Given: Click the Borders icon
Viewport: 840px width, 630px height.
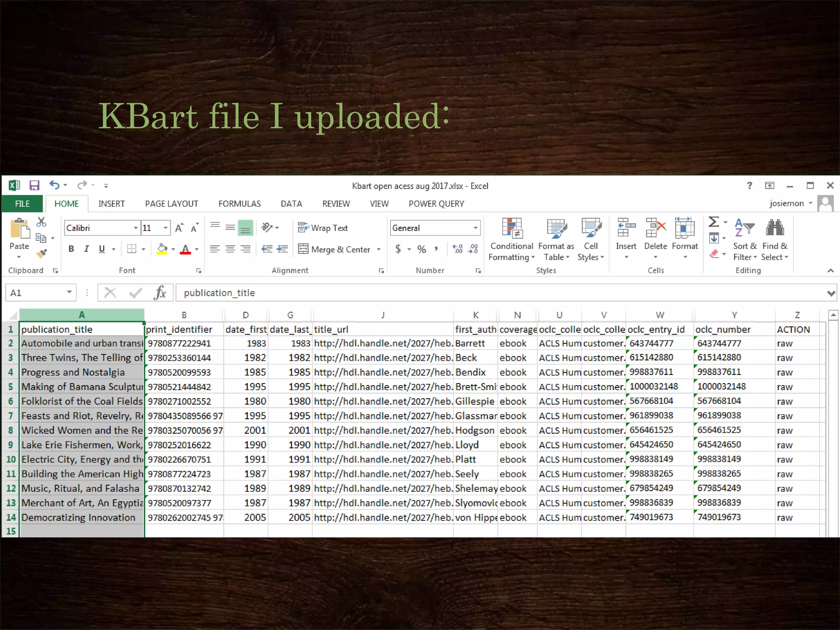Looking at the screenshot, I should click(x=132, y=249).
